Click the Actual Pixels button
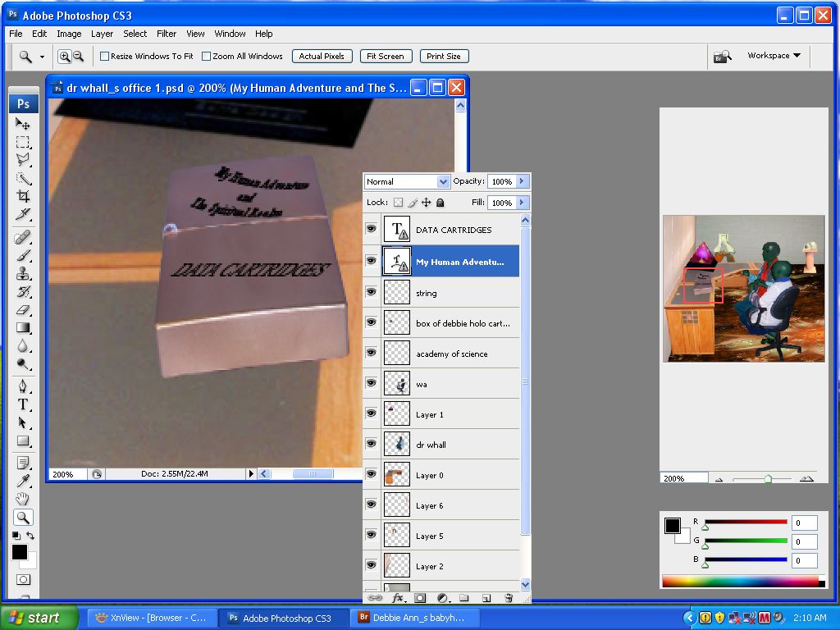Viewport: 840px width, 630px height. tap(322, 56)
